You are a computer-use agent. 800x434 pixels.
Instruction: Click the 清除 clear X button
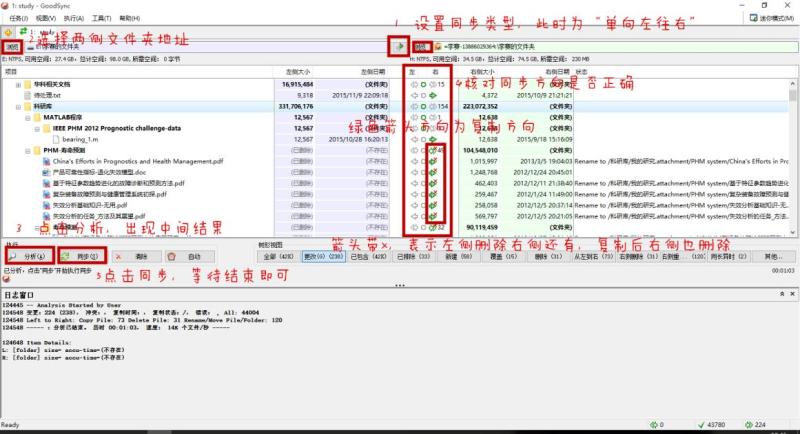point(137,257)
